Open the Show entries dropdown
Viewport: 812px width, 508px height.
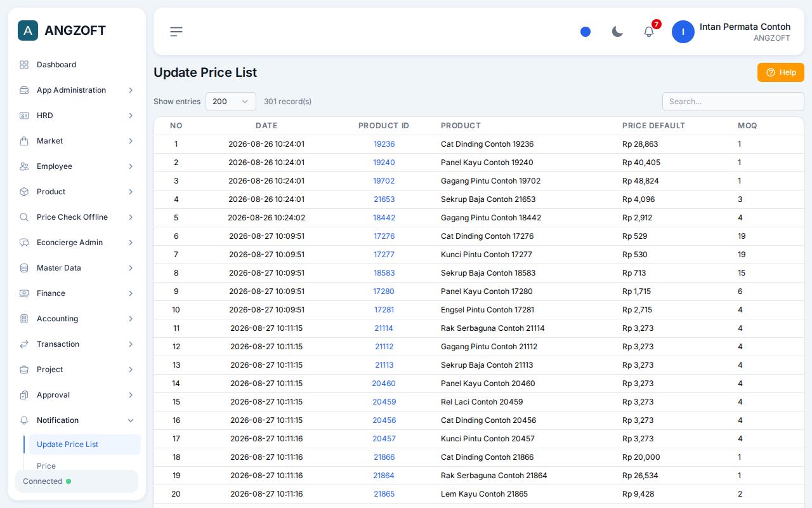[x=231, y=102]
